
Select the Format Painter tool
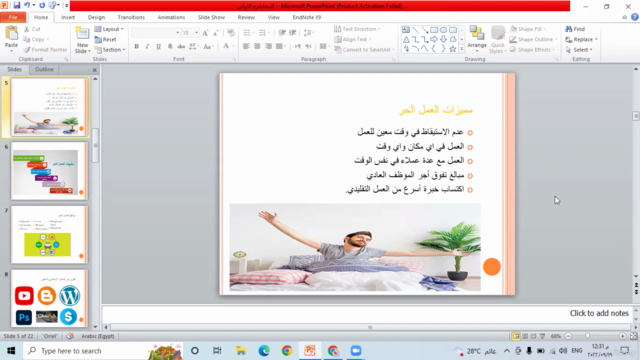pyautogui.click(x=45, y=50)
